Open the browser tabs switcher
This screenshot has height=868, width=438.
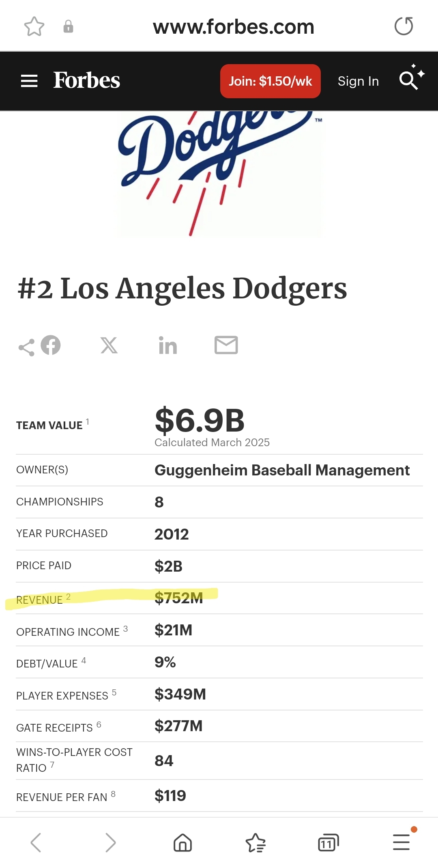click(328, 842)
